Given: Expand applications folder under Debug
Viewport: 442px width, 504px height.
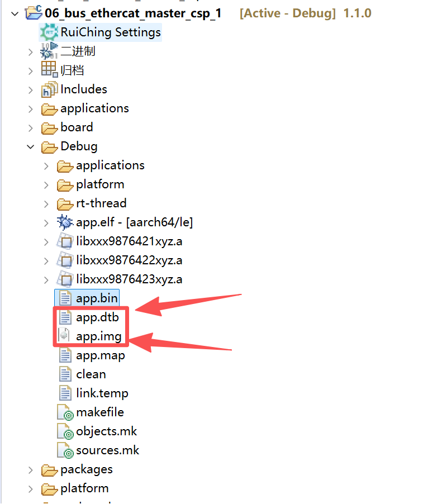Looking at the screenshot, I should (x=46, y=166).
